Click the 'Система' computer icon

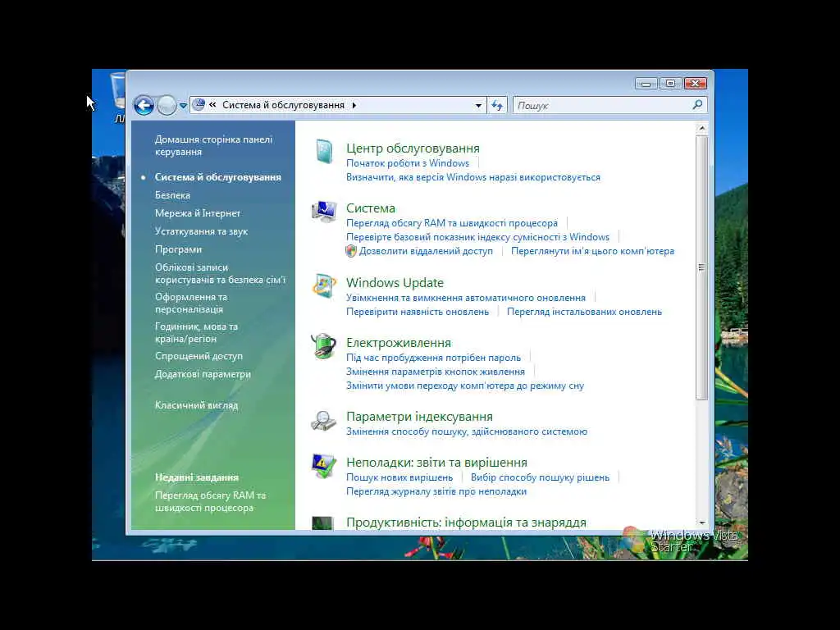tap(324, 211)
